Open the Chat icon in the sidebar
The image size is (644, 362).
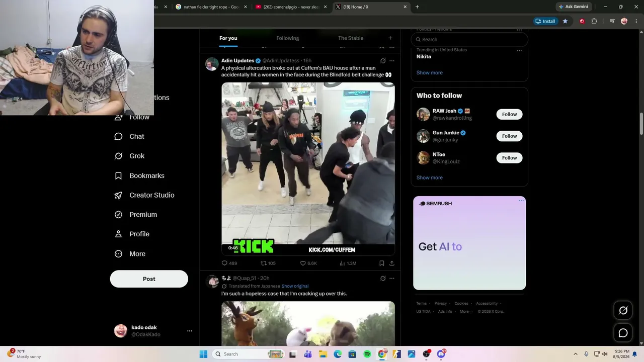118,136
